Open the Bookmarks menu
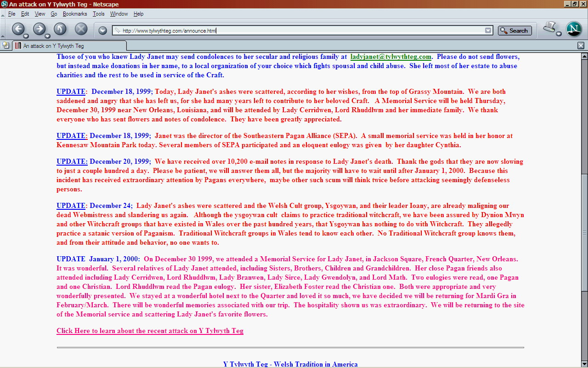Screen dimensions: 588x368 pos(75,14)
